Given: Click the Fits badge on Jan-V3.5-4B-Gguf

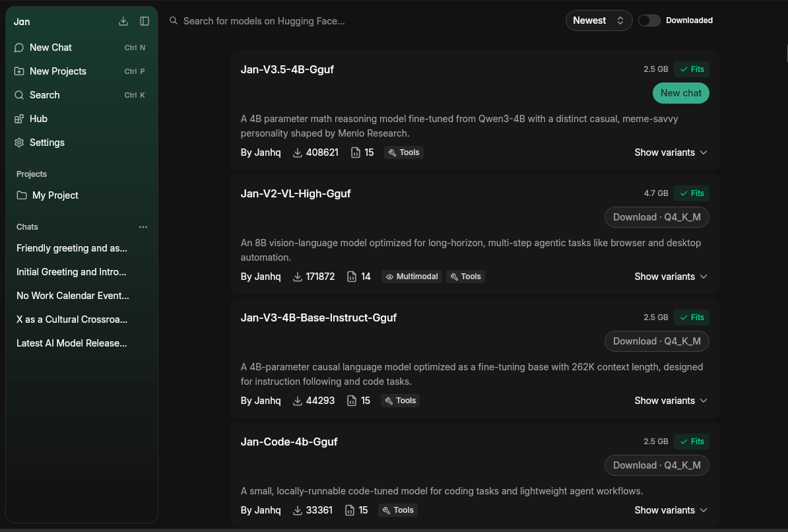Looking at the screenshot, I should [x=692, y=69].
